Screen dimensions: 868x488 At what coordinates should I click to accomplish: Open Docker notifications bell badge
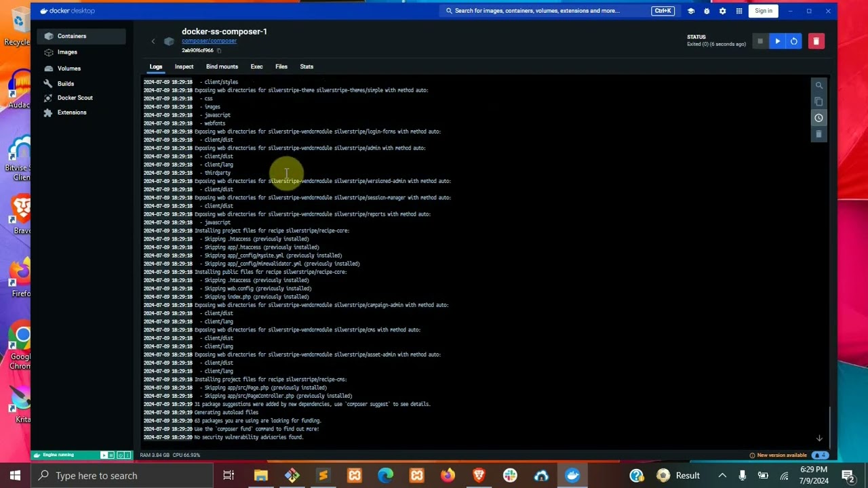coord(820,455)
